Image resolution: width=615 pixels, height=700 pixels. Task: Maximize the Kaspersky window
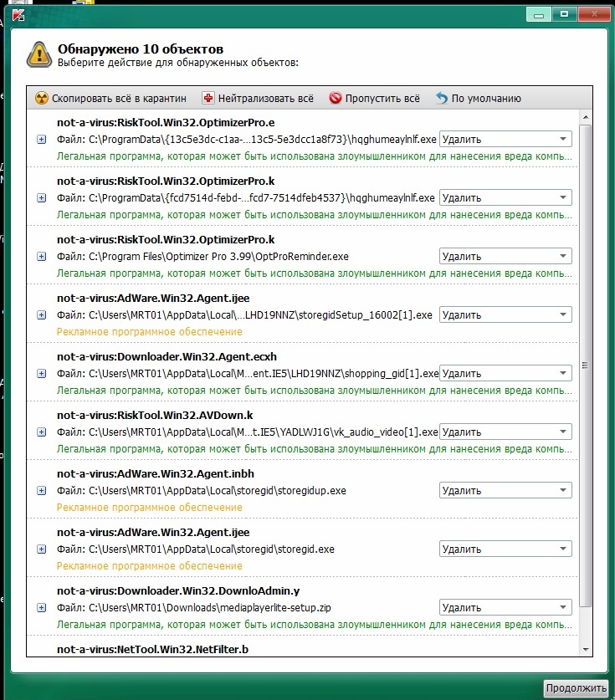(x=564, y=15)
